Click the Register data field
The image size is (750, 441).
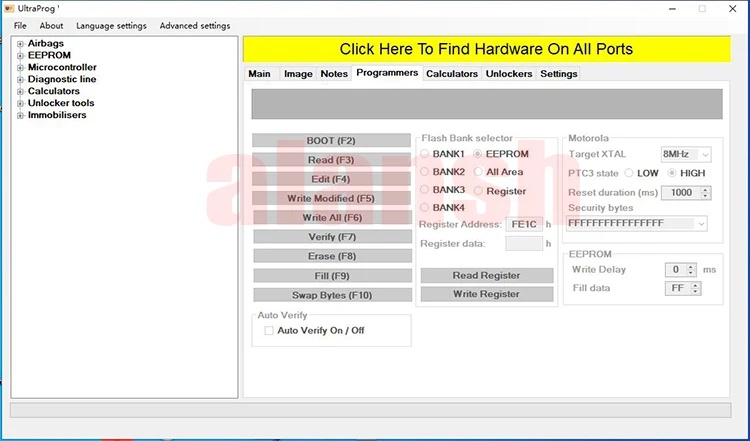524,243
